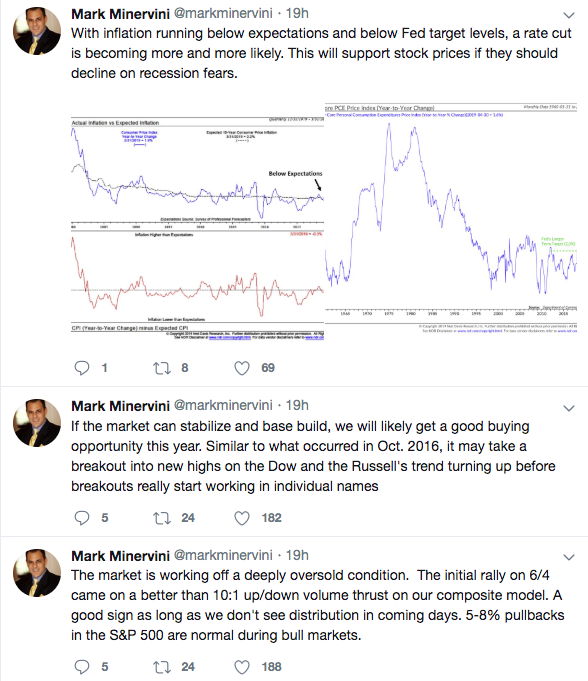Open the Actual Inflation vs Expected chart image
The image size is (588, 681).
click(198, 228)
